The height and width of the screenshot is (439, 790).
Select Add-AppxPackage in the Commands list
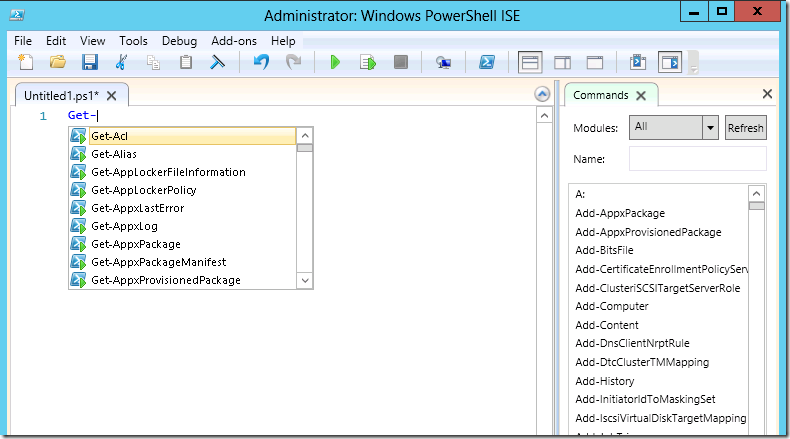pos(620,213)
